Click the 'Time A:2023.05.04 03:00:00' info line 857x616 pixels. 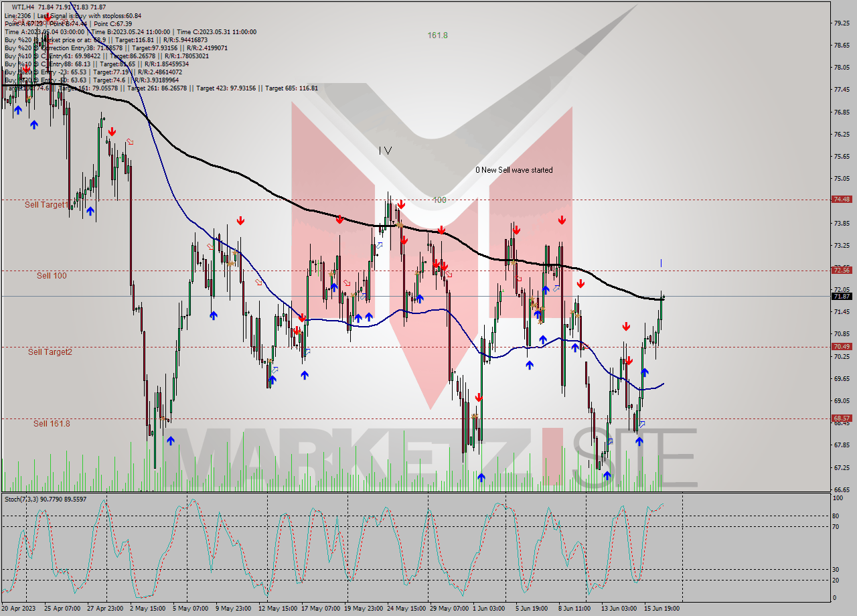[x=130, y=31]
